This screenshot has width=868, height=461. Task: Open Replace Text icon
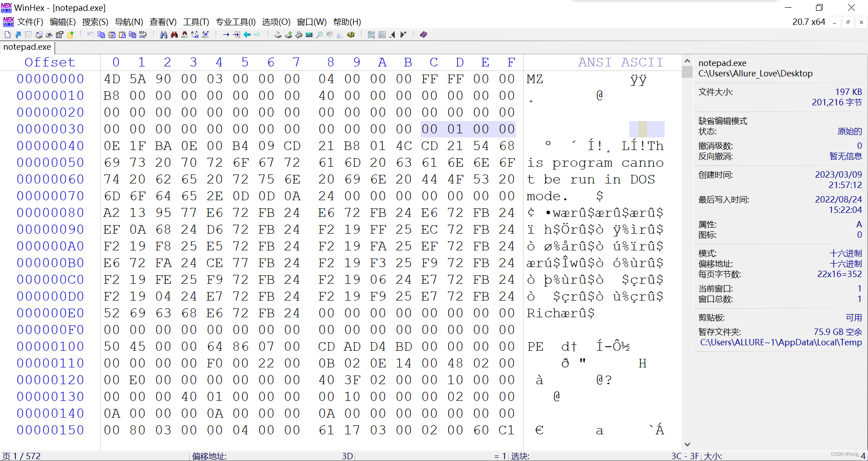(195, 35)
